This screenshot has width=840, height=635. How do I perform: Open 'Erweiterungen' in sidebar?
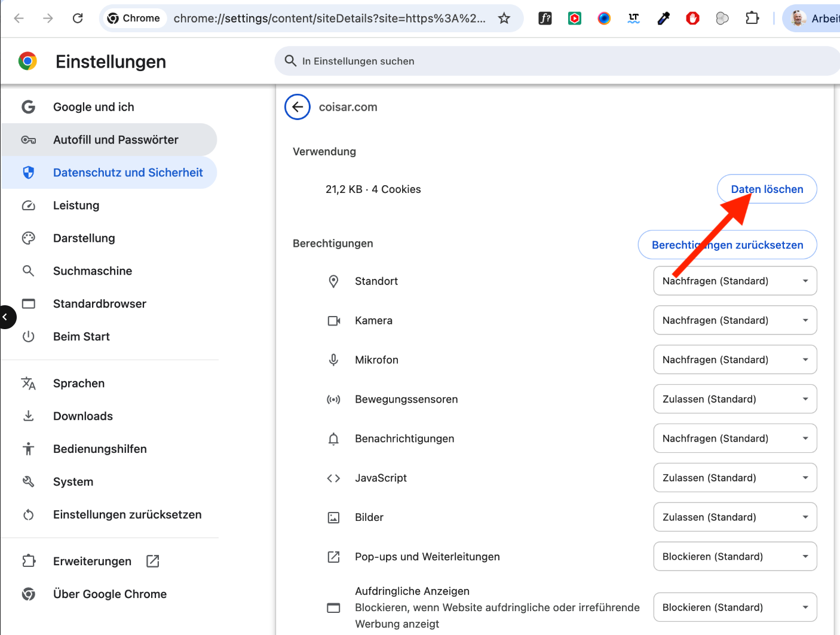109,562
